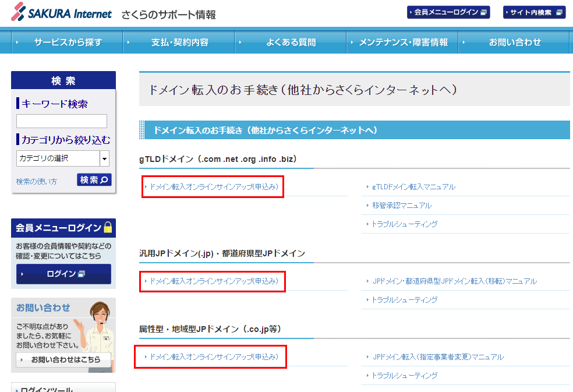Expand the カテゴリの選択 dropdown
The width and height of the screenshot is (573, 392).
(x=63, y=158)
